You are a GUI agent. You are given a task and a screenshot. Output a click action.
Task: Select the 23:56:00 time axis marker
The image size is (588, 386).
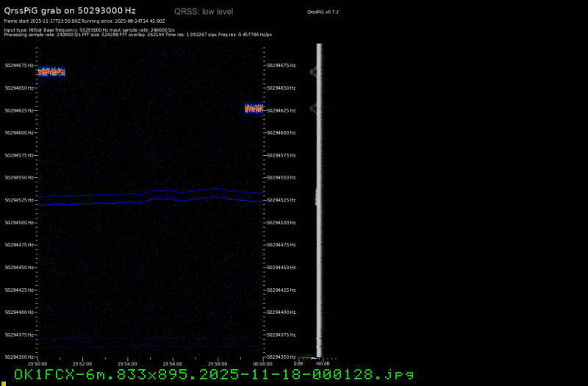[173, 363]
